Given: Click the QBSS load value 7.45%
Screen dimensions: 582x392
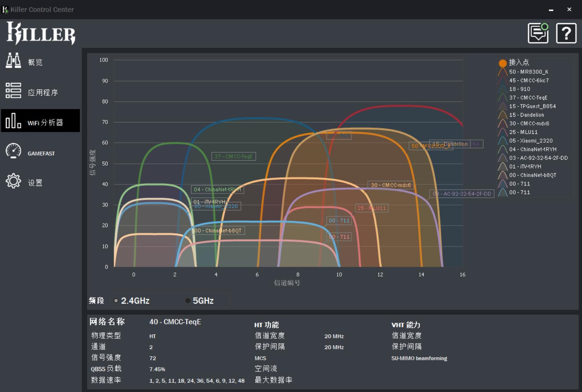Looking at the screenshot, I should (x=157, y=369).
